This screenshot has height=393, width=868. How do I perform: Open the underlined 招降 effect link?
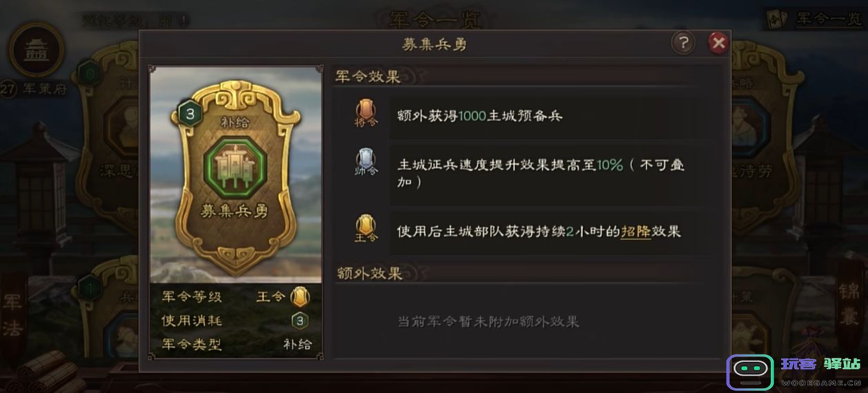point(635,232)
